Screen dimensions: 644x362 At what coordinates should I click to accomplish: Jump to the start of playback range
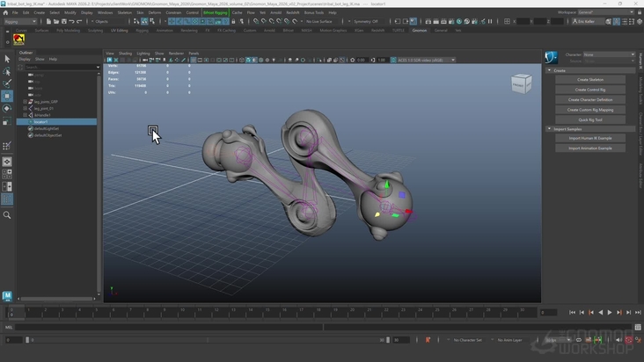point(573,312)
